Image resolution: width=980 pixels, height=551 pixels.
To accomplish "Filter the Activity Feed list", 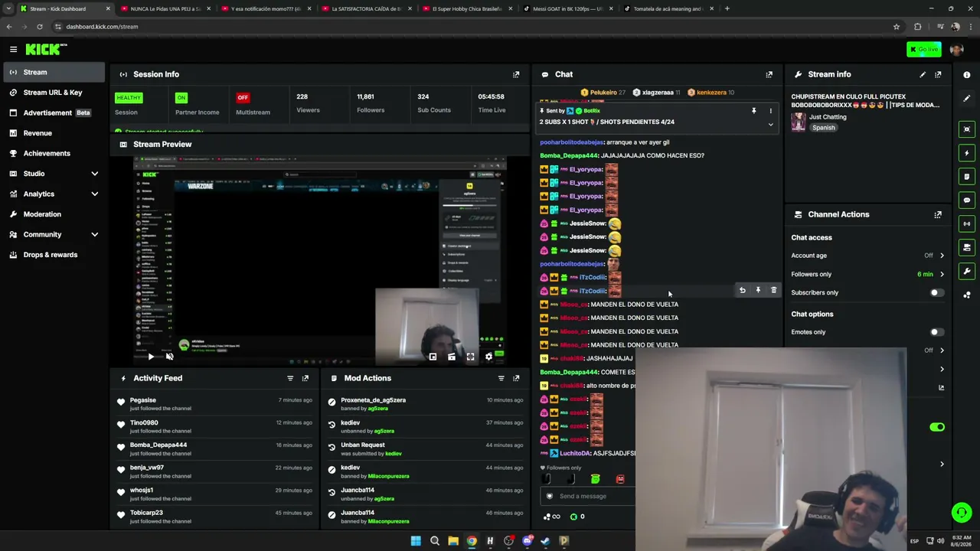I will (x=290, y=378).
